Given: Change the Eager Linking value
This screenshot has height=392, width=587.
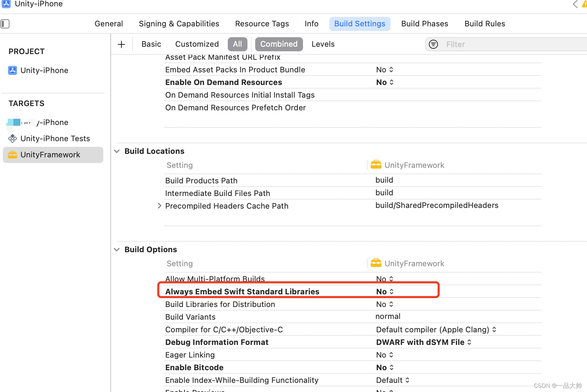Looking at the screenshot, I should [x=385, y=355].
